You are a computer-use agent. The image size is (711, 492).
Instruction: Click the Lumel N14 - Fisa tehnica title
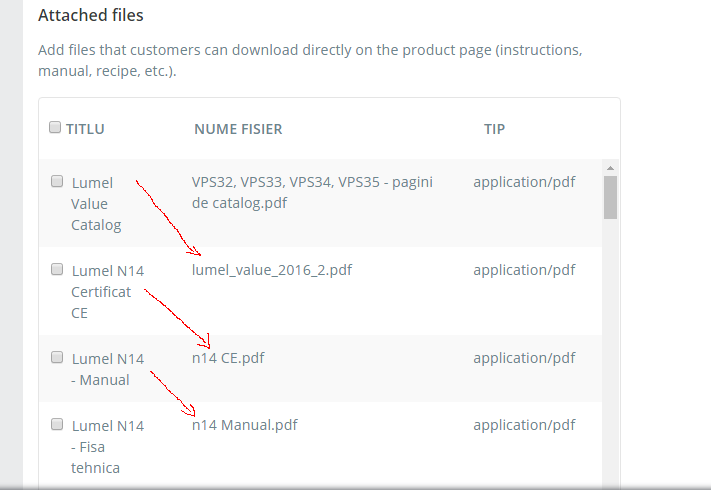(107, 447)
